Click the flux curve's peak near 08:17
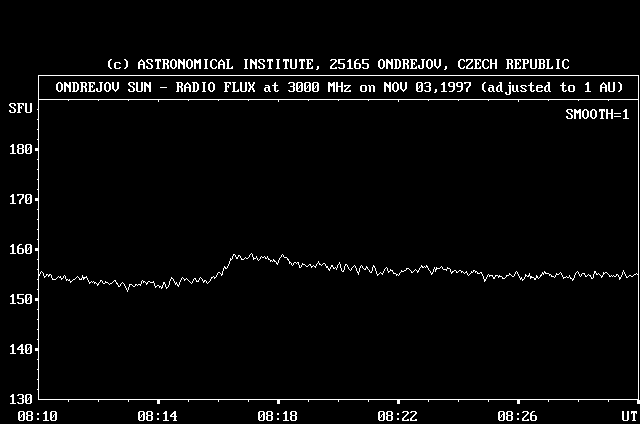Screen dimensions: 640x424 point(235,255)
